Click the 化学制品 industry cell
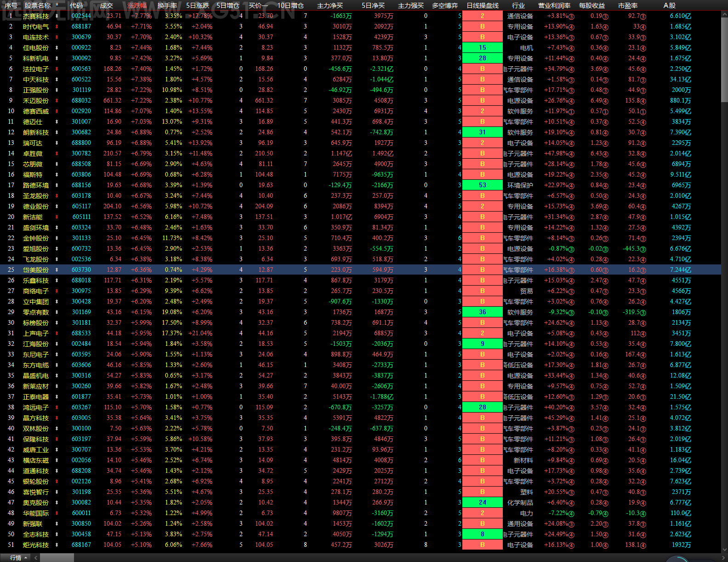 (520, 503)
